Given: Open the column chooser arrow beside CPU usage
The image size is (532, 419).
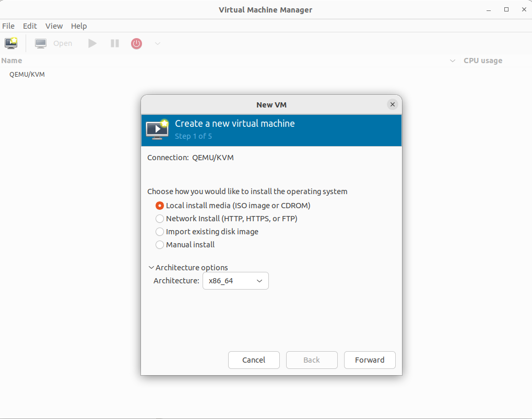Looking at the screenshot, I should coord(453,61).
